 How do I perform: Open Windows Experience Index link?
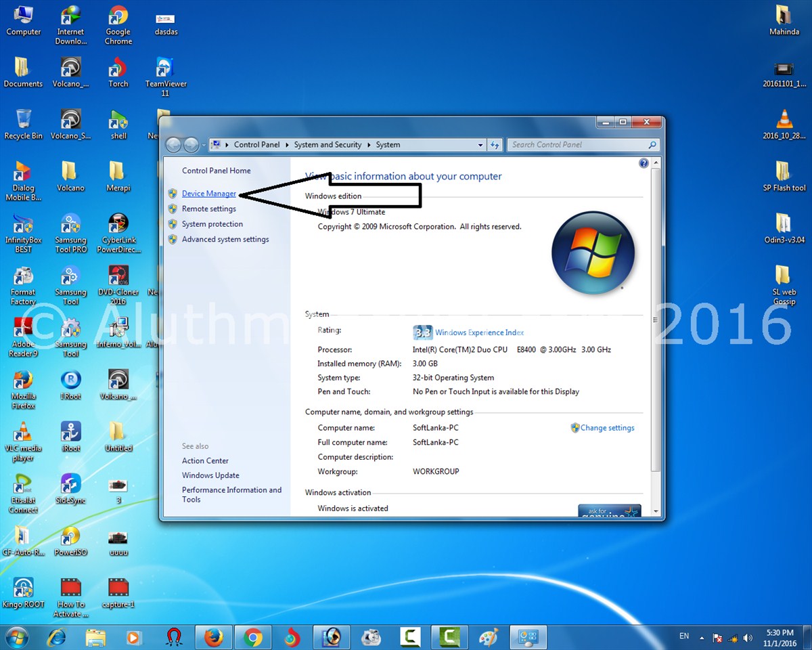tap(480, 332)
